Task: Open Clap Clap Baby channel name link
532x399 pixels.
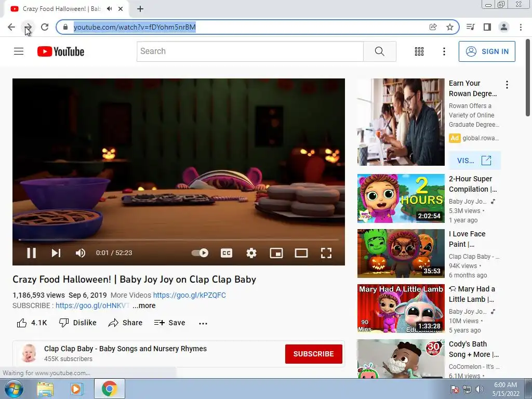Action: click(125, 349)
